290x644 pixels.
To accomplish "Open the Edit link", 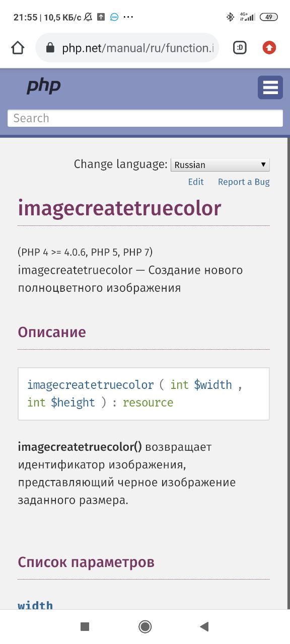I will pos(196,182).
